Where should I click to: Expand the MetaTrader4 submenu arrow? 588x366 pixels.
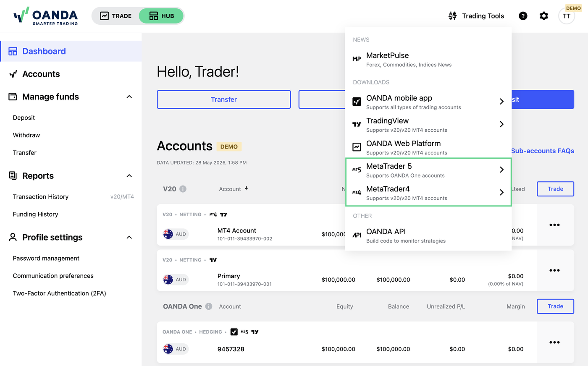(x=501, y=192)
